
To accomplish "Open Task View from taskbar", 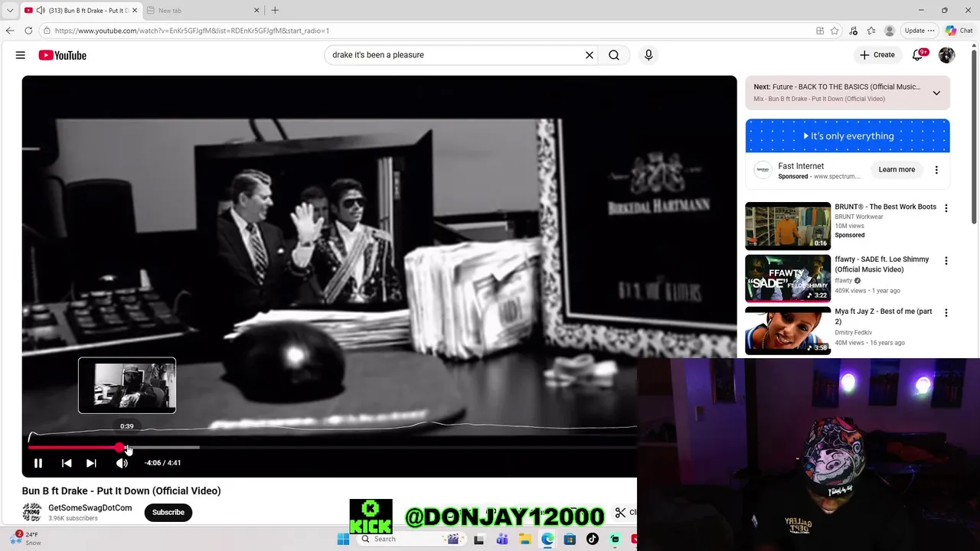I will (479, 539).
